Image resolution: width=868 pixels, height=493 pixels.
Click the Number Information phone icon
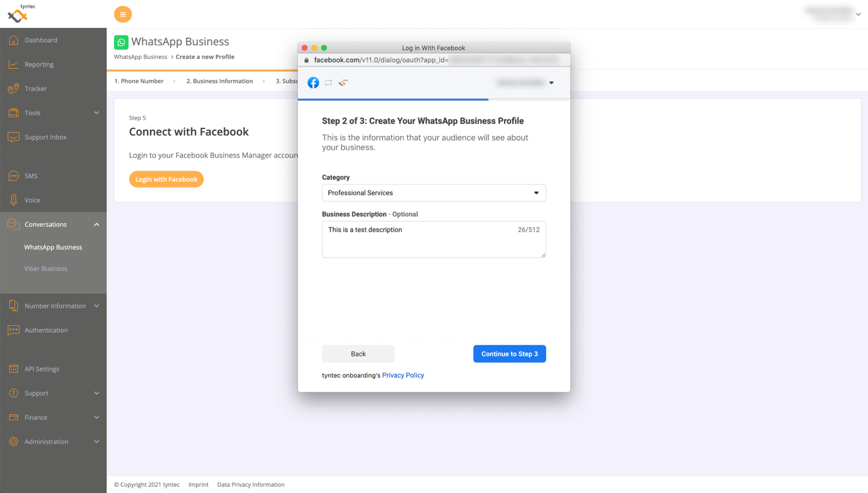13,306
